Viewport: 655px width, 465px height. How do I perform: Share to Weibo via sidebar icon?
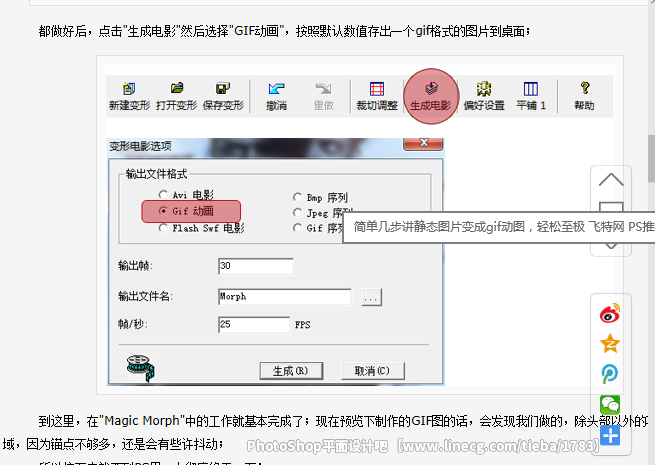[x=610, y=314]
